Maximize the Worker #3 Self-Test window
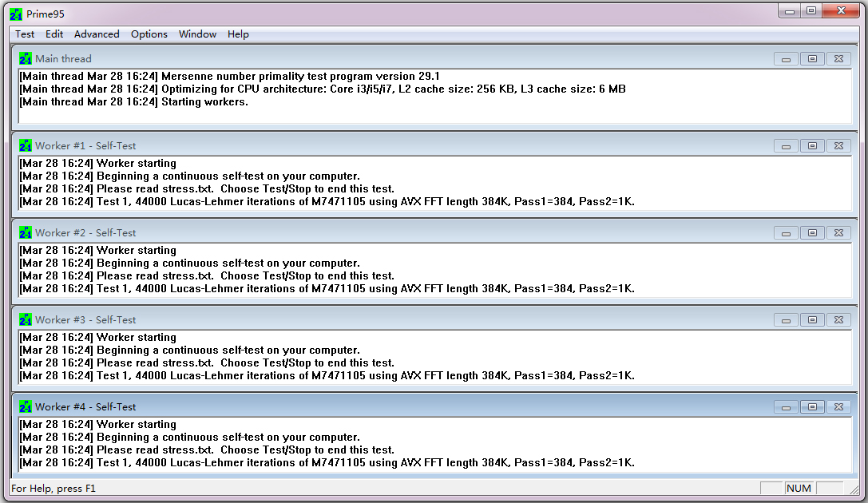The image size is (868, 503). click(x=812, y=320)
